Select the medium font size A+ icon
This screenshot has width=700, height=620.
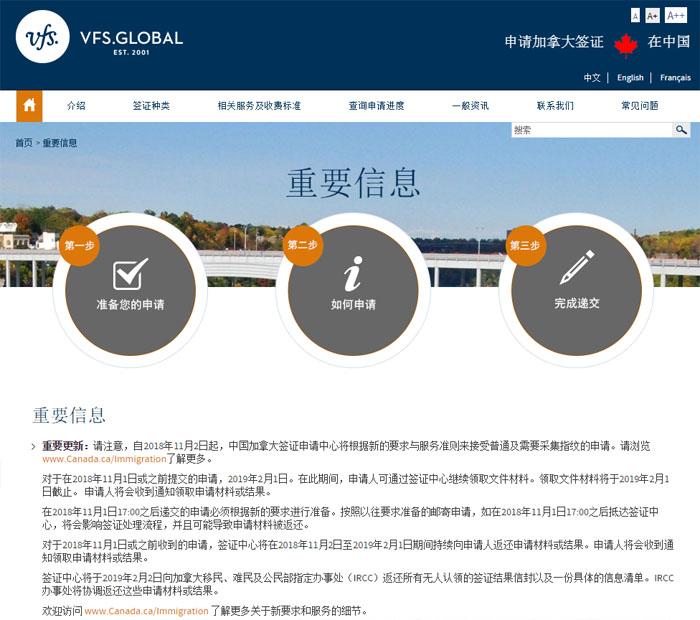pos(652,16)
